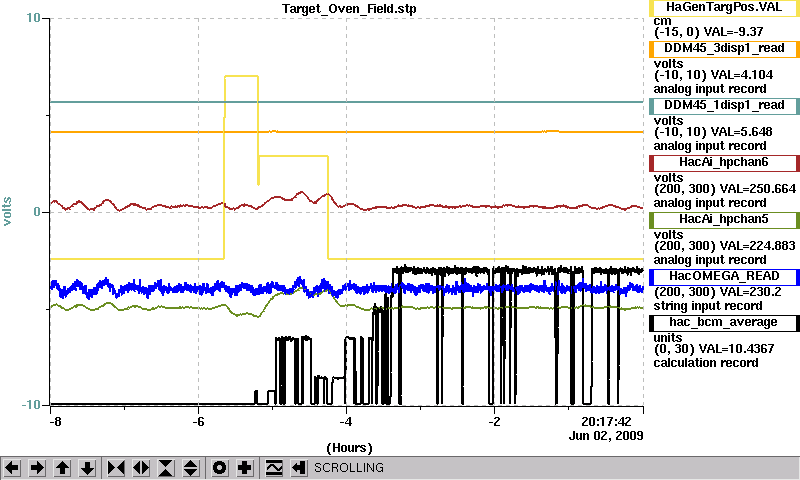Select the HacAi_hpchan6 legend entry
This screenshot has width=800, height=480.
724,163
